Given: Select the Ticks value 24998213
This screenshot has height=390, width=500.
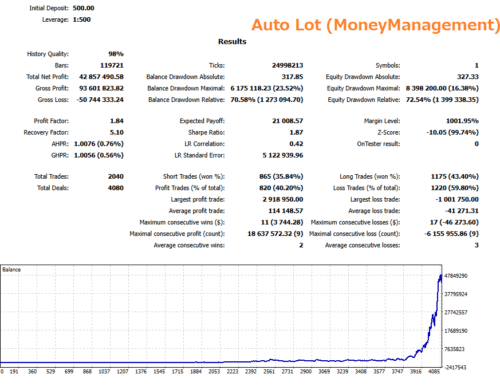Looking at the screenshot, I should point(287,65).
